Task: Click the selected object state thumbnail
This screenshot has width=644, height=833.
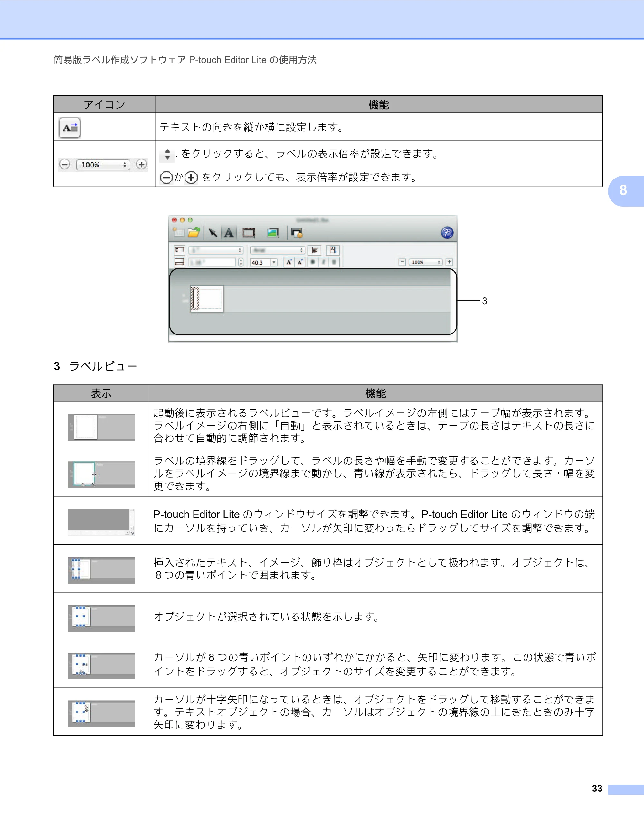Action: click(x=101, y=618)
